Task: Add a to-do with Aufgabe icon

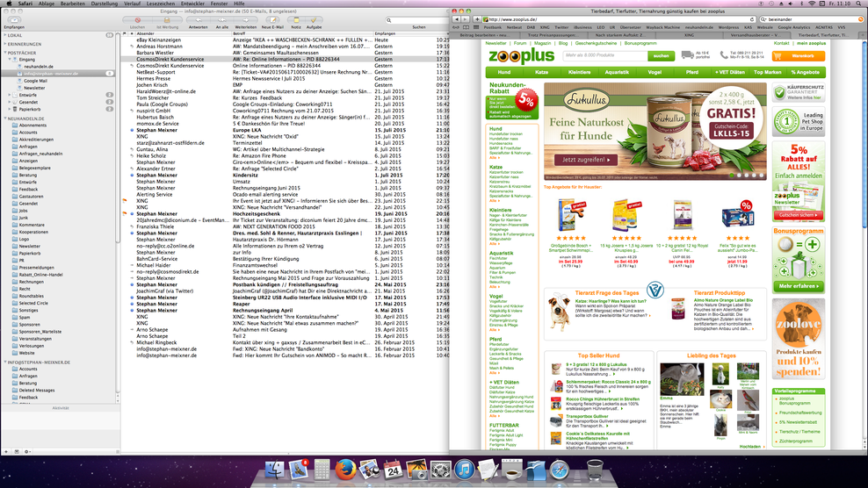Action: click(x=314, y=20)
